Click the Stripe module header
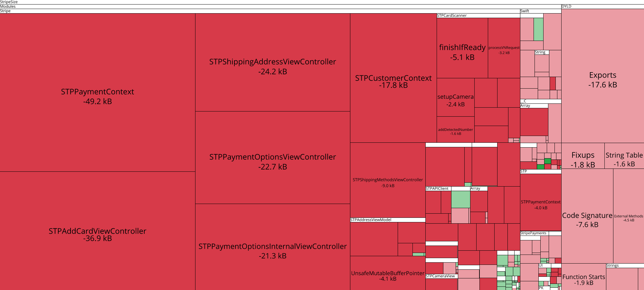The image size is (644, 290). [260, 11]
